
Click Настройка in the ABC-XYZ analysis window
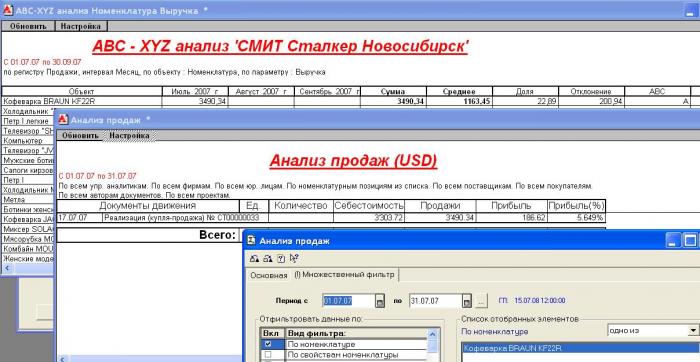coord(81,26)
